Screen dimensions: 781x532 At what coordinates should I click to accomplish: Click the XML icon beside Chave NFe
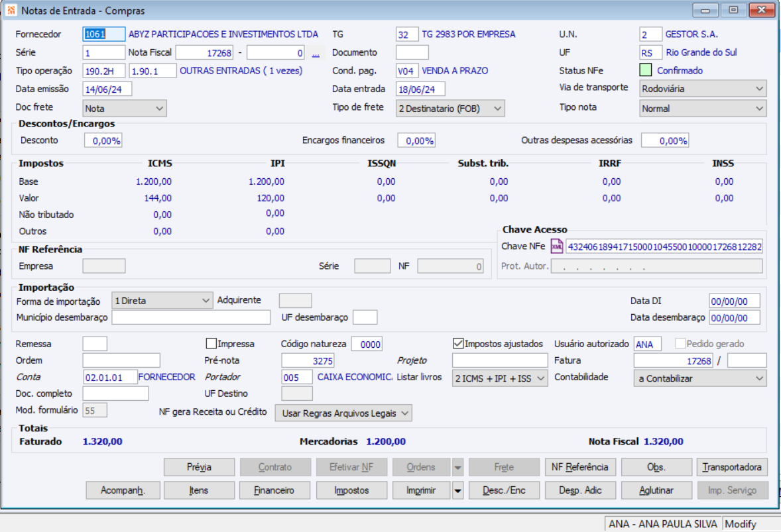(556, 246)
